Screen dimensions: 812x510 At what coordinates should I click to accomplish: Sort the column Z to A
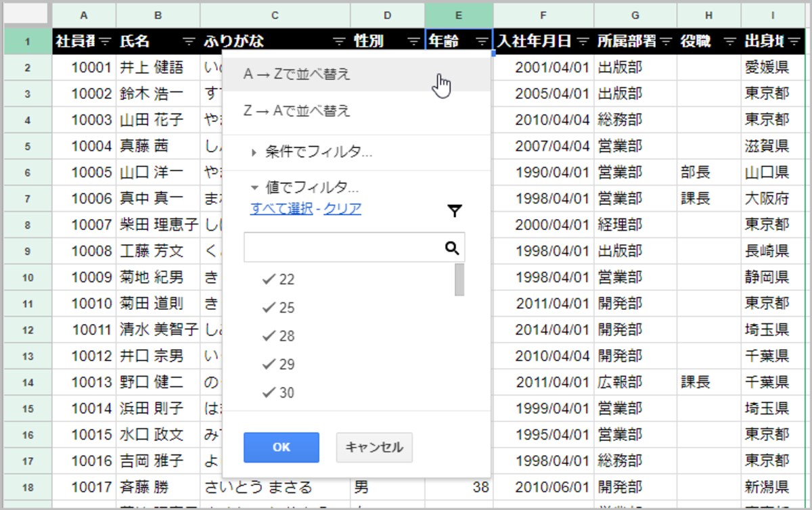356,110
